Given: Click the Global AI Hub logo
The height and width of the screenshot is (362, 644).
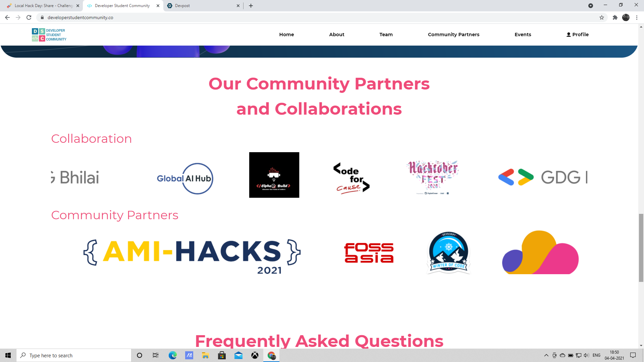Looking at the screenshot, I should (x=185, y=178).
